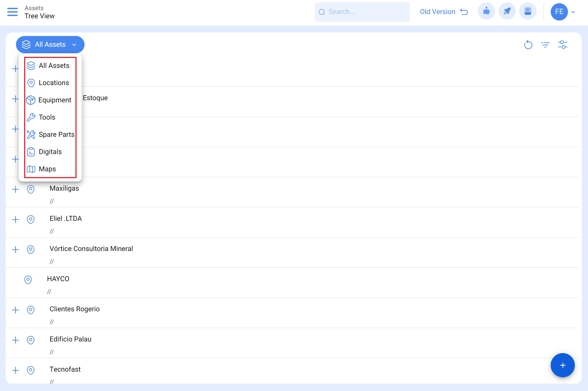Click the FE avatar button

click(x=559, y=12)
